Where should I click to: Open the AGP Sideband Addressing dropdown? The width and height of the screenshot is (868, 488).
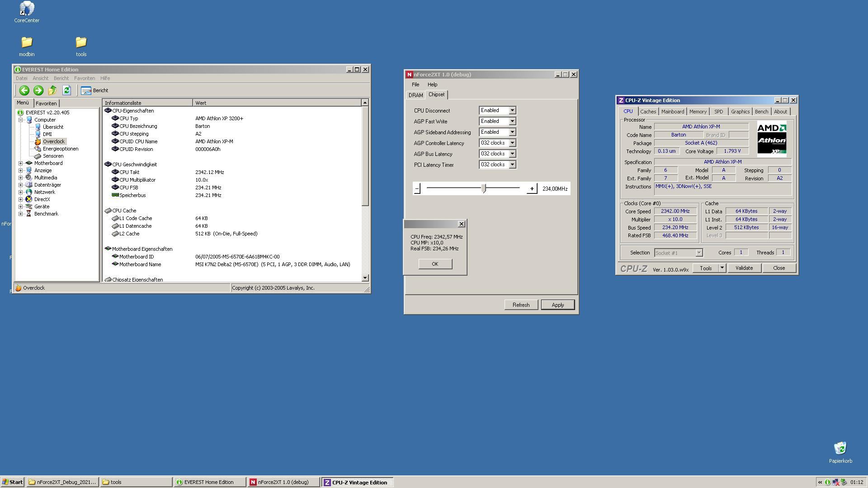[512, 132]
